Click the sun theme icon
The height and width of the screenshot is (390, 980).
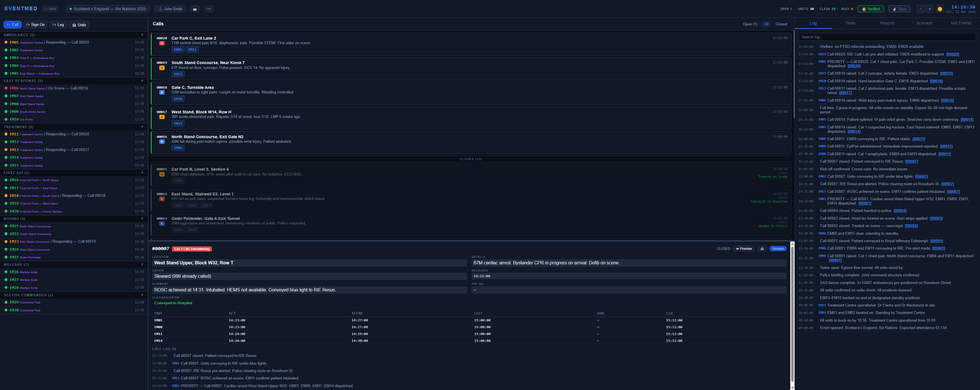pyautogui.click(x=939, y=8)
